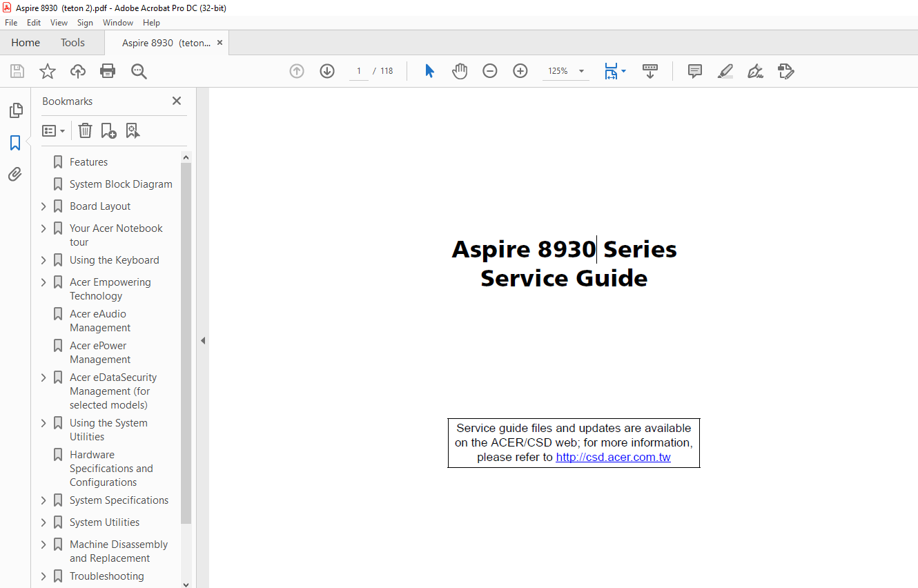Expand Acer Empowering Technology bookmark

pyautogui.click(x=43, y=282)
